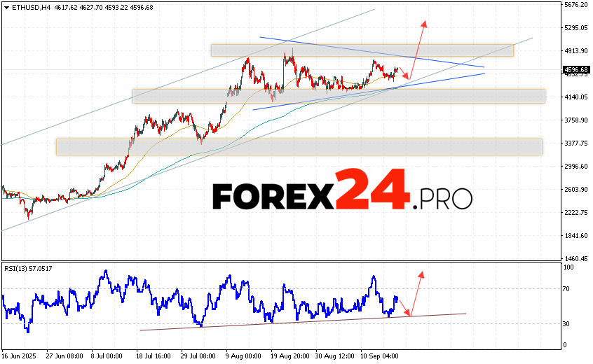Select the long red upward forecast arrow on price chart
The height and width of the screenshot is (364, 593).
tap(418, 49)
